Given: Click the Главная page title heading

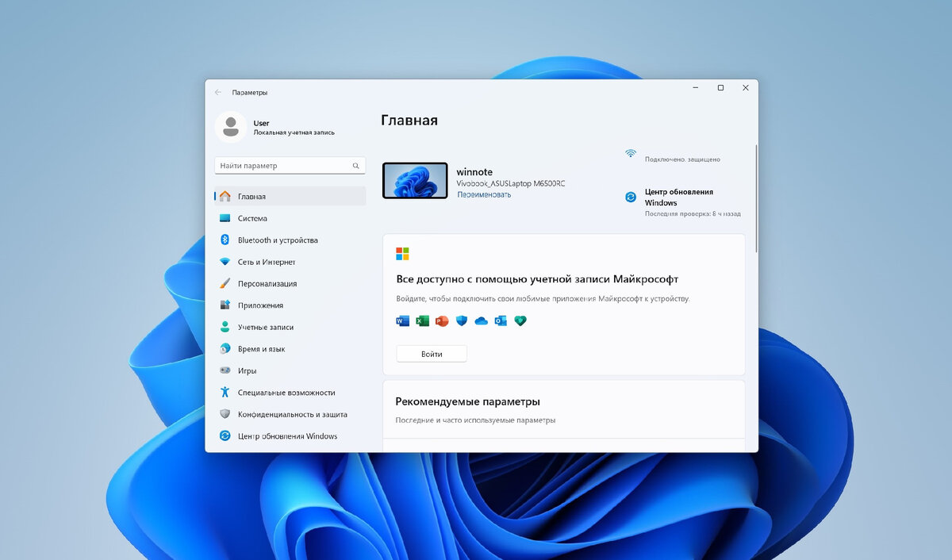Looking at the screenshot, I should coord(409,121).
